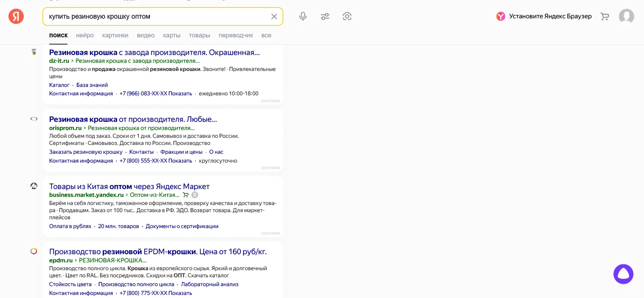
Task: Expand the все services menu
Action: pos(266,35)
